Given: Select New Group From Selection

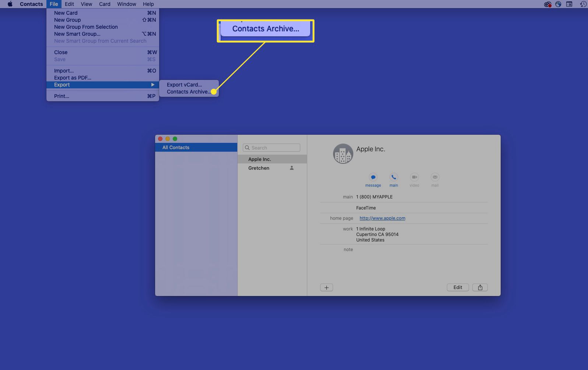Looking at the screenshot, I should pos(103,27).
